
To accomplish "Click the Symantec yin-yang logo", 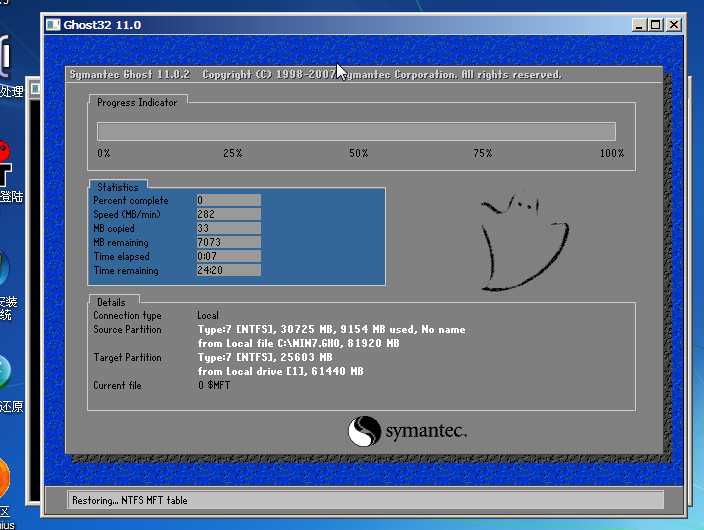I will tap(364, 431).
